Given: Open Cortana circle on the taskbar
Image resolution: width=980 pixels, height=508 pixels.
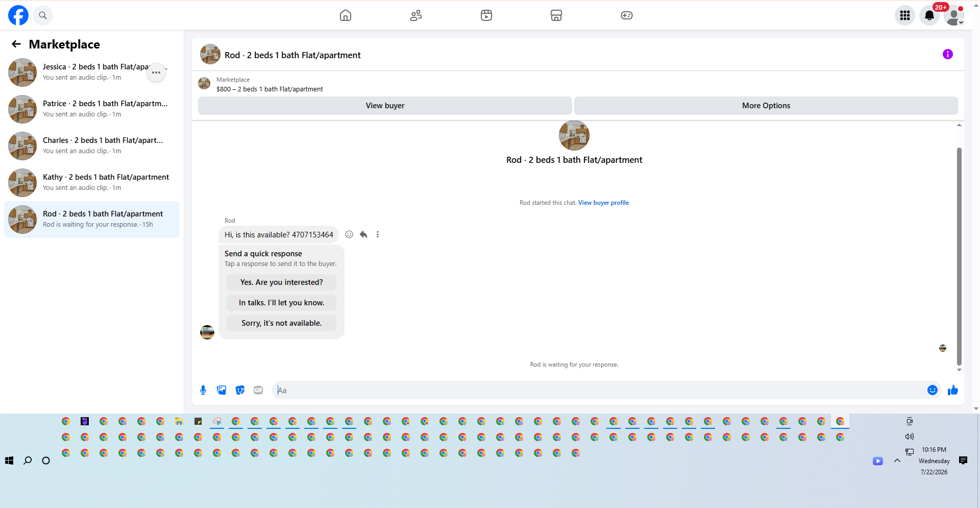Looking at the screenshot, I should (x=46, y=461).
